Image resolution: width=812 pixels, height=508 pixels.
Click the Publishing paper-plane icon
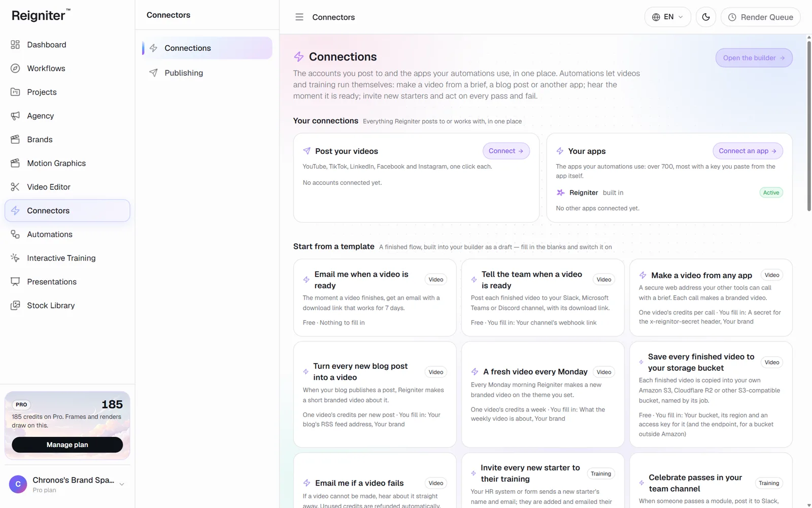pyautogui.click(x=153, y=73)
